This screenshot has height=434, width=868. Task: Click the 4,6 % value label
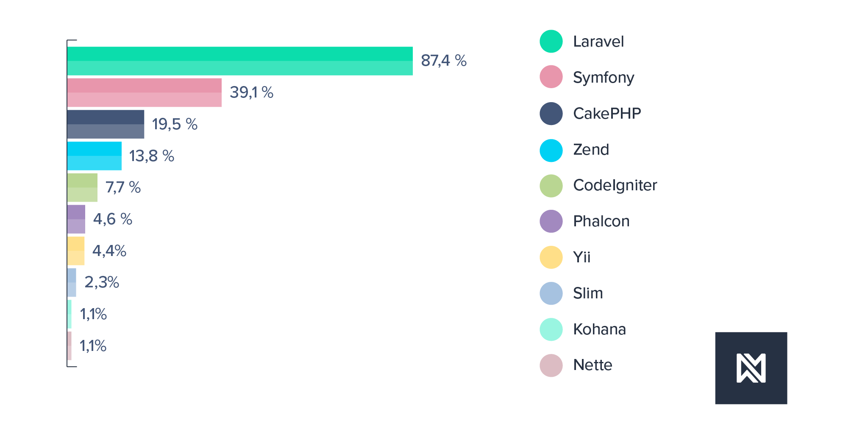pyautogui.click(x=113, y=219)
